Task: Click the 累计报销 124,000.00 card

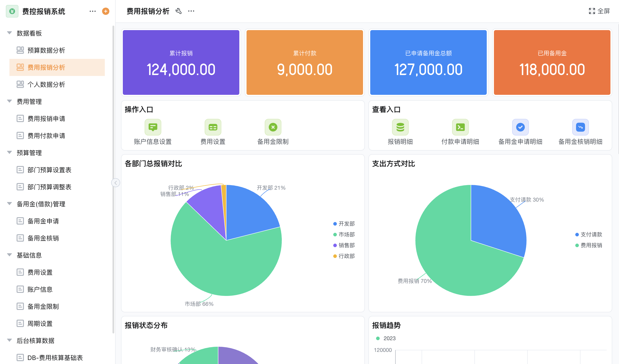Action: point(181,62)
